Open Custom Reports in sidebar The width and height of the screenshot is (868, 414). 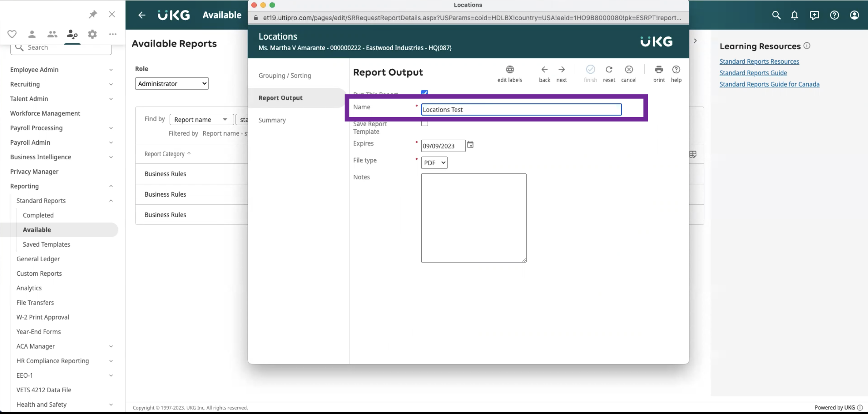[x=39, y=273]
